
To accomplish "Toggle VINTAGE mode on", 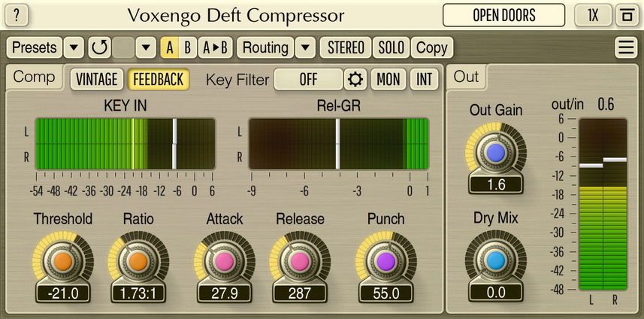I will (96, 79).
